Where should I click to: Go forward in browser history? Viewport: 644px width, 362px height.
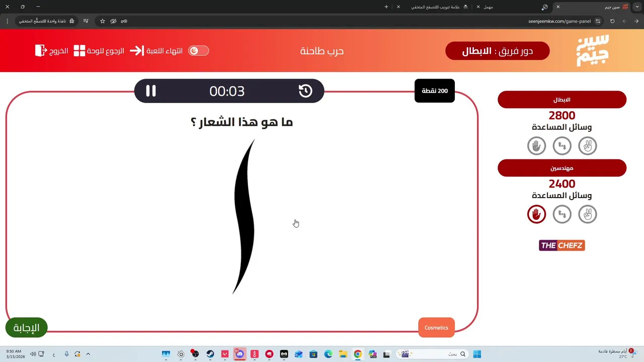624,21
